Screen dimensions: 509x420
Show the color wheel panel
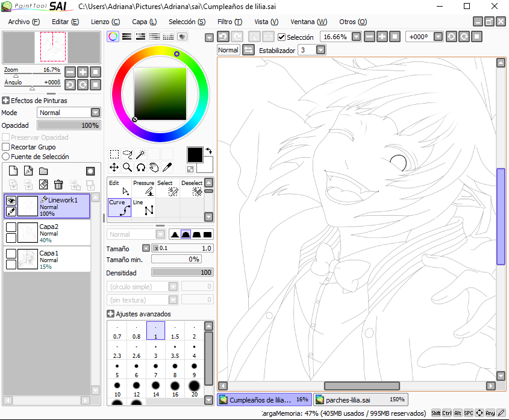(113, 36)
